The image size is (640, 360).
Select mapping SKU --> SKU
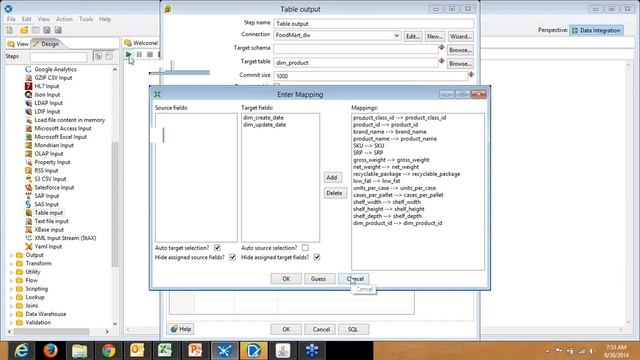pyautogui.click(x=368, y=146)
